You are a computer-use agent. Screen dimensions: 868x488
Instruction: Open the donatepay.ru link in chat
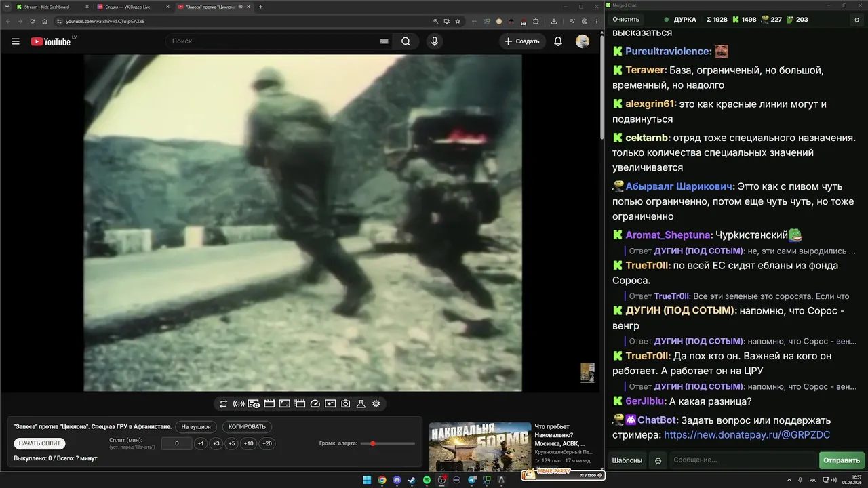coord(747,435)
